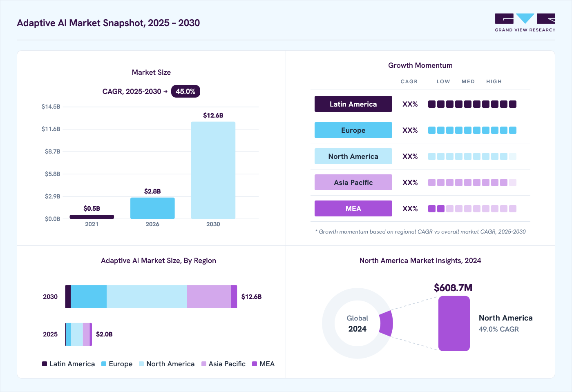The width and height of the screenshot is (572, 392).
Task: Click the $608.7M value text
Action: pos(453,288)
